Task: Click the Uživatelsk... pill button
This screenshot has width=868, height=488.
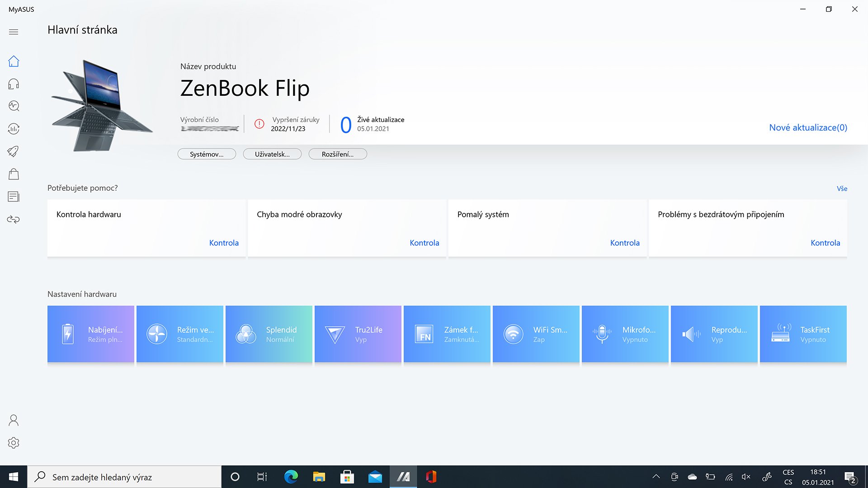Action: (x=272, y=154)
